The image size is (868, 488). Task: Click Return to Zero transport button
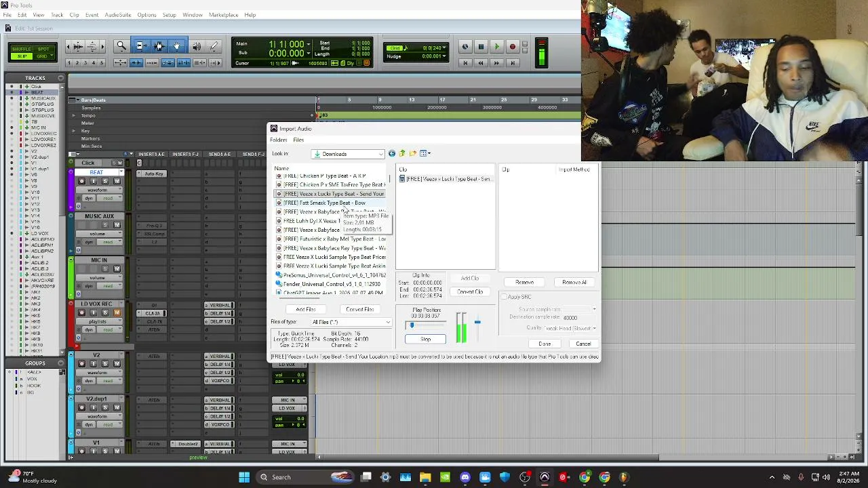[465, 63]
